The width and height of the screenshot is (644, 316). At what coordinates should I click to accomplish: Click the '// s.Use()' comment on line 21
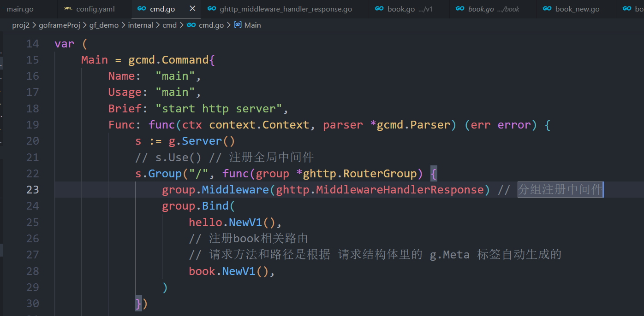tap(169, 158)
